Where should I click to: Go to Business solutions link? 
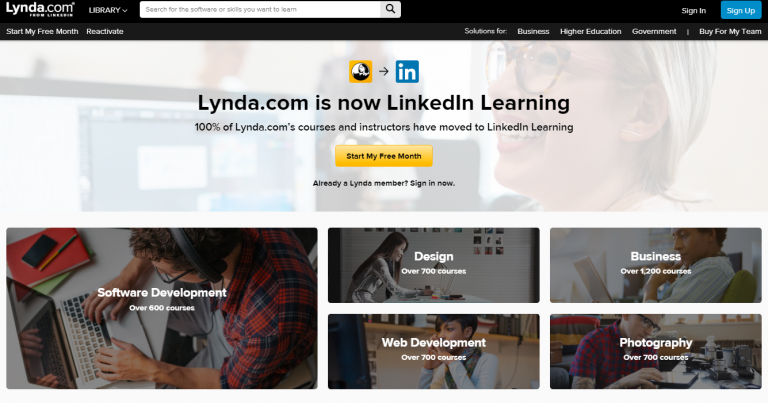click(533, 31)
